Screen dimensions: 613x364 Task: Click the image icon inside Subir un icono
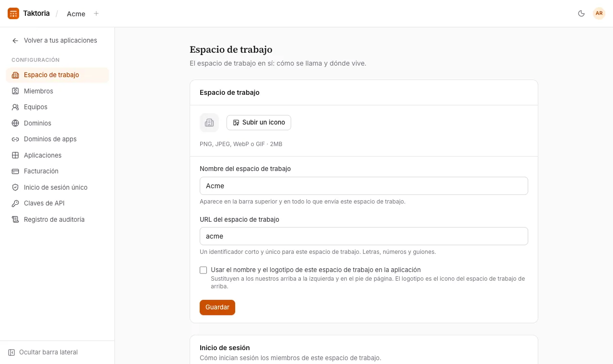coord(236,123)
